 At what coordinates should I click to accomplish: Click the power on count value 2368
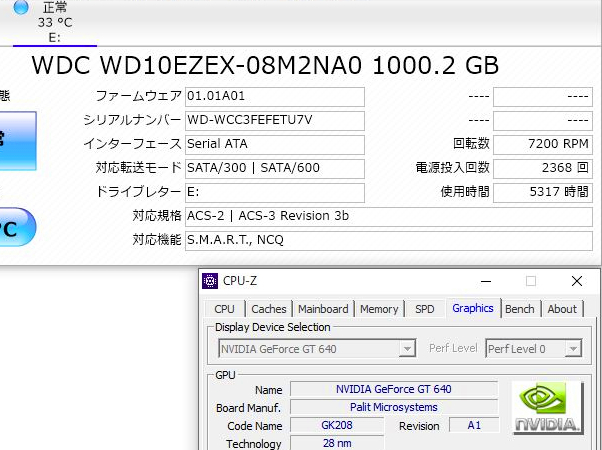(x=543, y=169)
